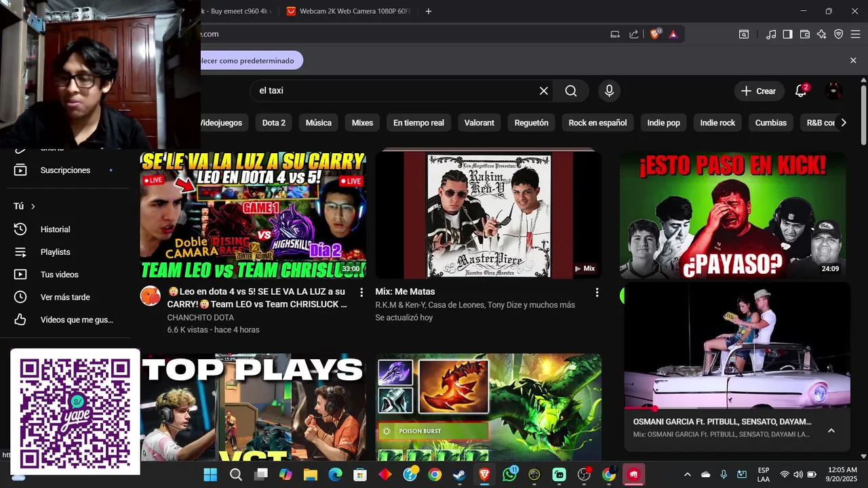Select the Indie rock chip
This screenshot has width=868, height=488.
[x=717, y=123]
